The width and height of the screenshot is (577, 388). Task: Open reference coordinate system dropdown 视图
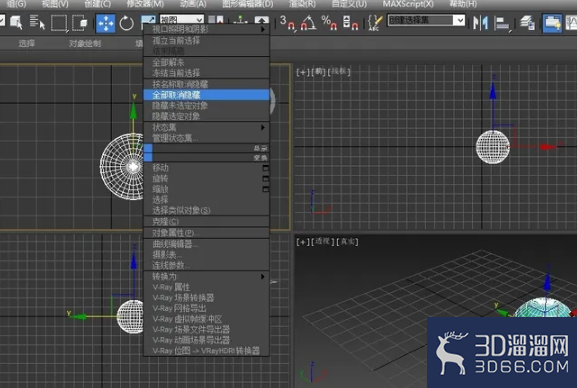(182, 19)
